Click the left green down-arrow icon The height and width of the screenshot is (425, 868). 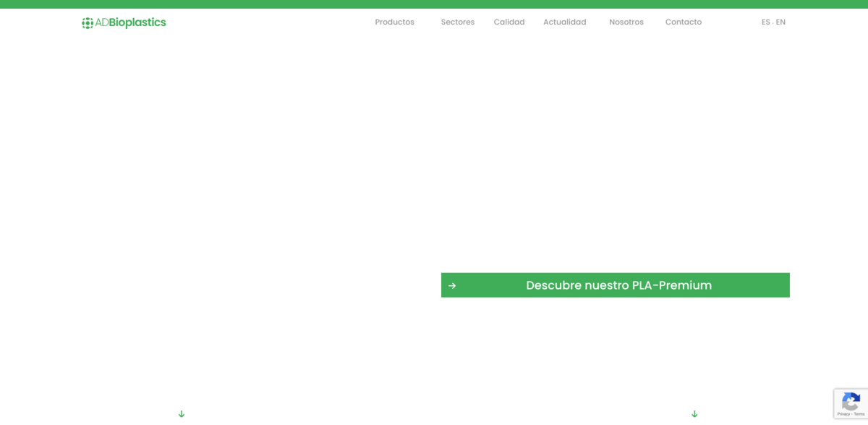click(182, 414)
